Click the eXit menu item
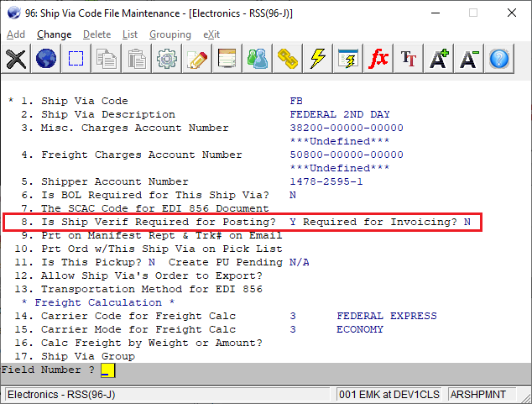This screenshot has height=404, width=532. coord(211,34)
